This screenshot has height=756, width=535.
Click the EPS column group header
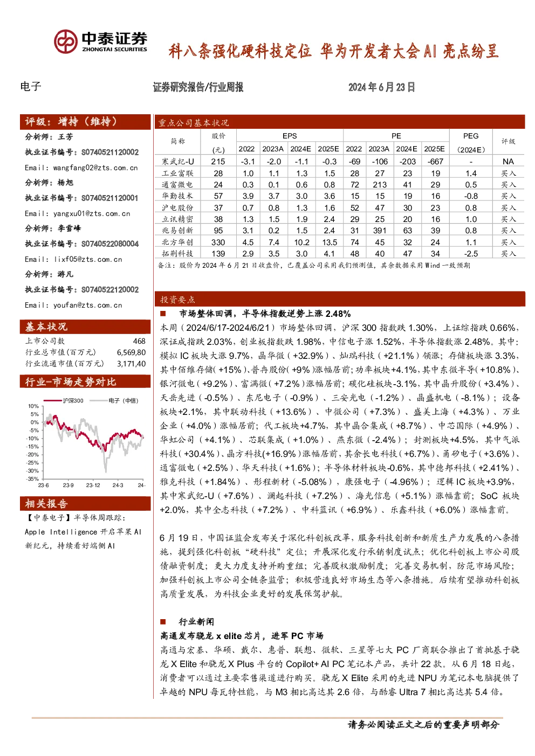click(290, 136)
